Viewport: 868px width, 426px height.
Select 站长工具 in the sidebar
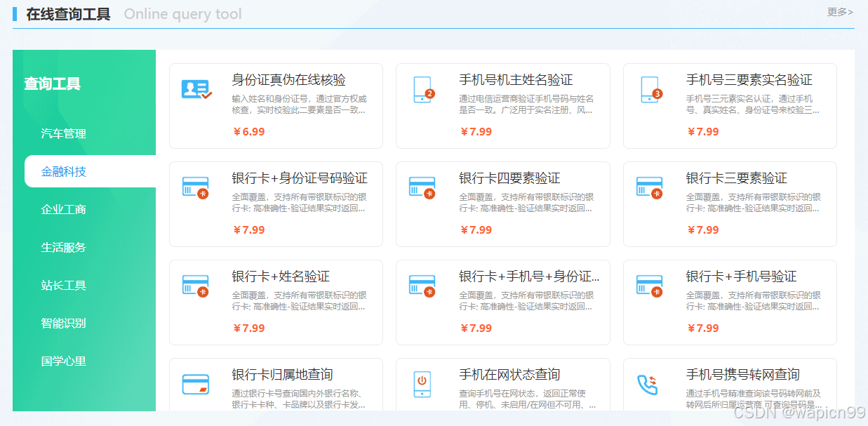[64, 285]
